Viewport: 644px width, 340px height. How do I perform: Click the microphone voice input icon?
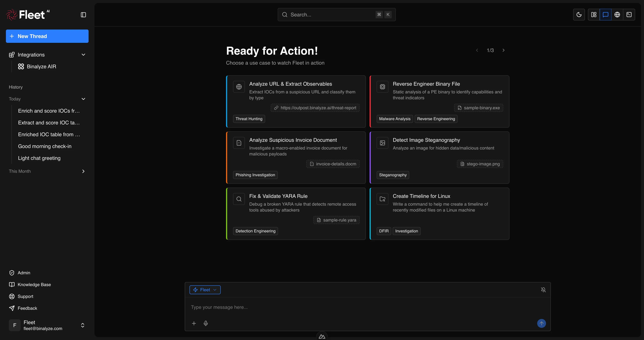click(x=206, y=323)
